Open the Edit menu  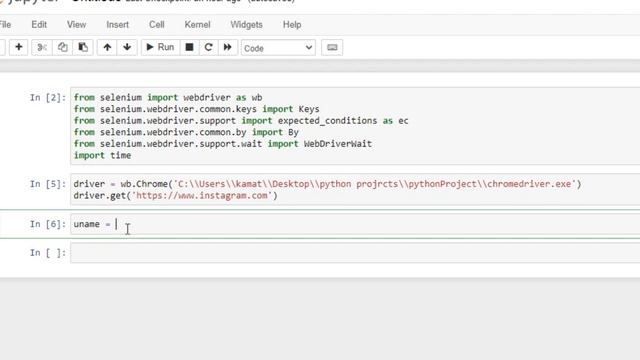pos(39,24)
